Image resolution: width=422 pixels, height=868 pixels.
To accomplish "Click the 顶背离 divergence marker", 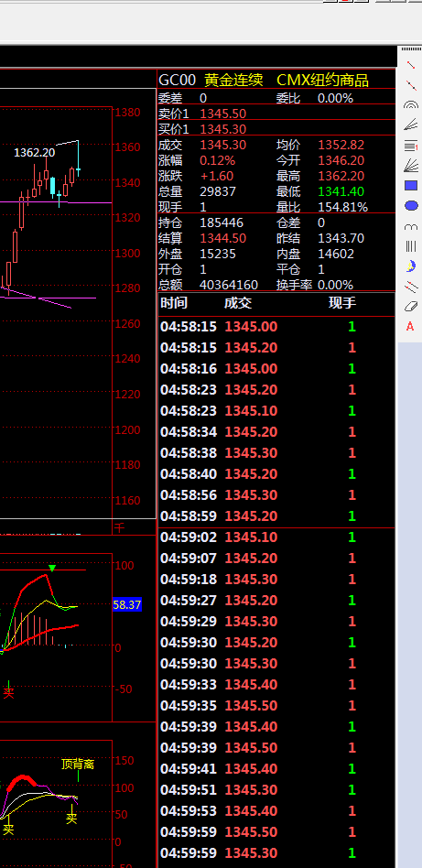I will pos(78,764).
